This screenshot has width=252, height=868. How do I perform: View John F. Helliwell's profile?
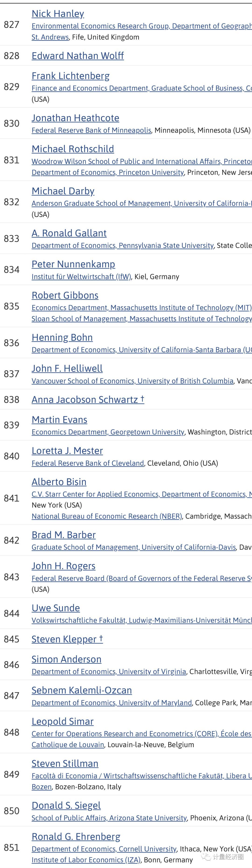pos(67,369)
